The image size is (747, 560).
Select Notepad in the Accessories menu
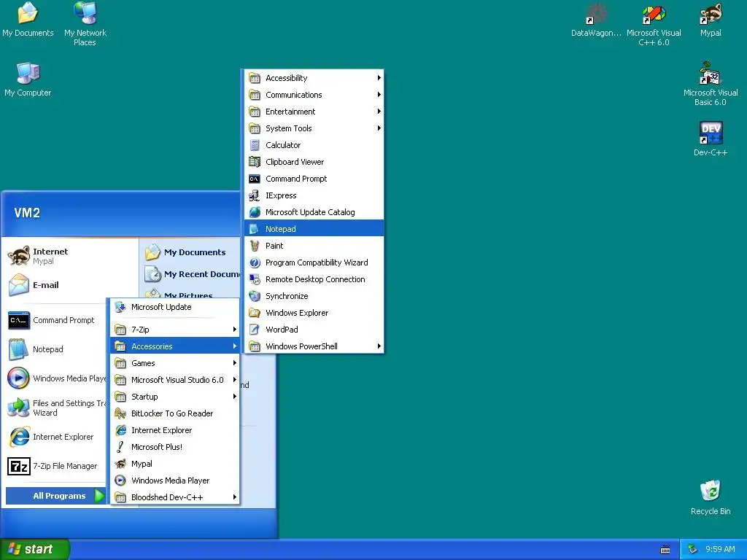[314, 229]
